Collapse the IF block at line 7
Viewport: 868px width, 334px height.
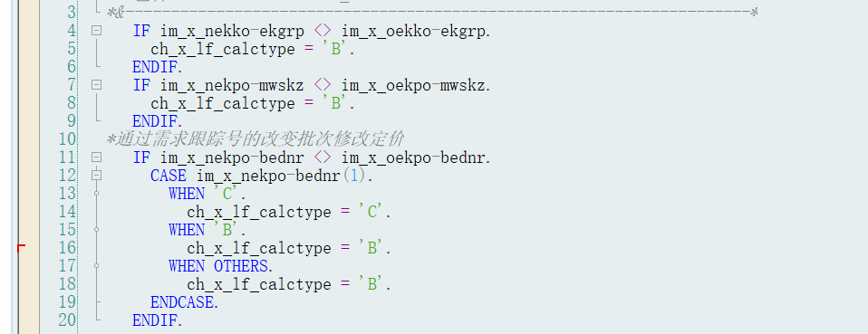click(97, 85)
